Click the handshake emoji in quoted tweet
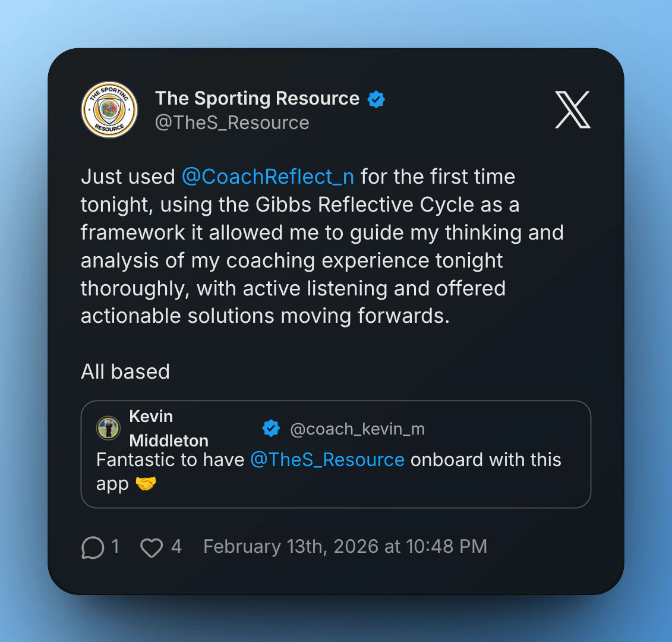The height and width of the screenshot is (642, 672). coord(146,484)
